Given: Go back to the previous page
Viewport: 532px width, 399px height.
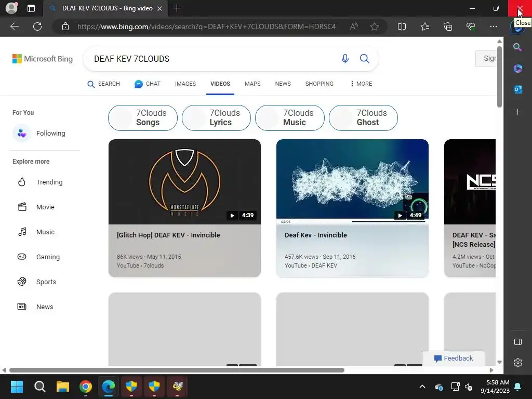Looking at the screenshot, I should pos(15,26).
